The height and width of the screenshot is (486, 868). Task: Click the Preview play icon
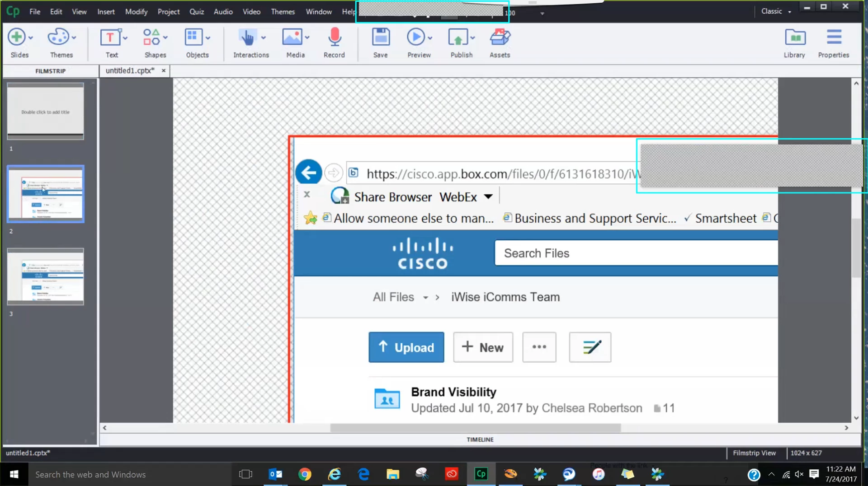point(415,37)
